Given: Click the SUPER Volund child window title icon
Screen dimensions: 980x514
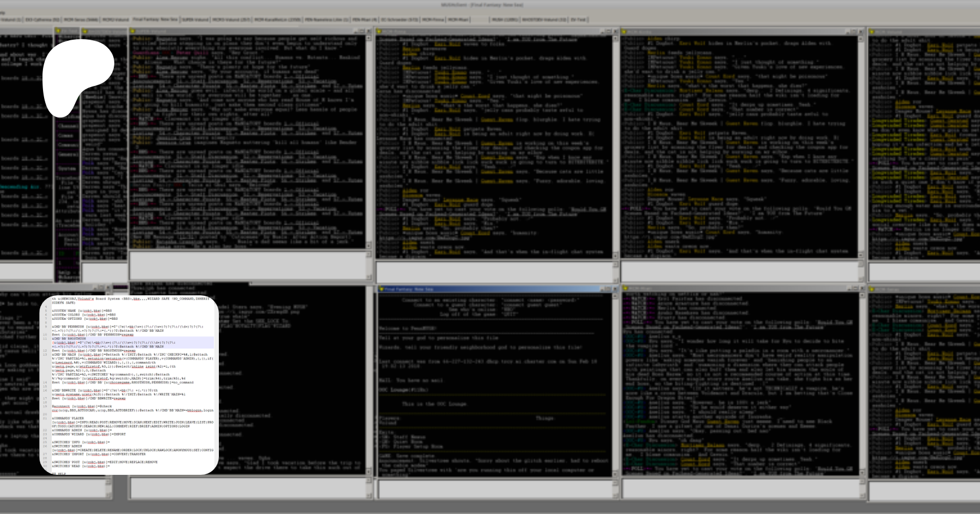Looking at the screenshot, I should point(132,32).
